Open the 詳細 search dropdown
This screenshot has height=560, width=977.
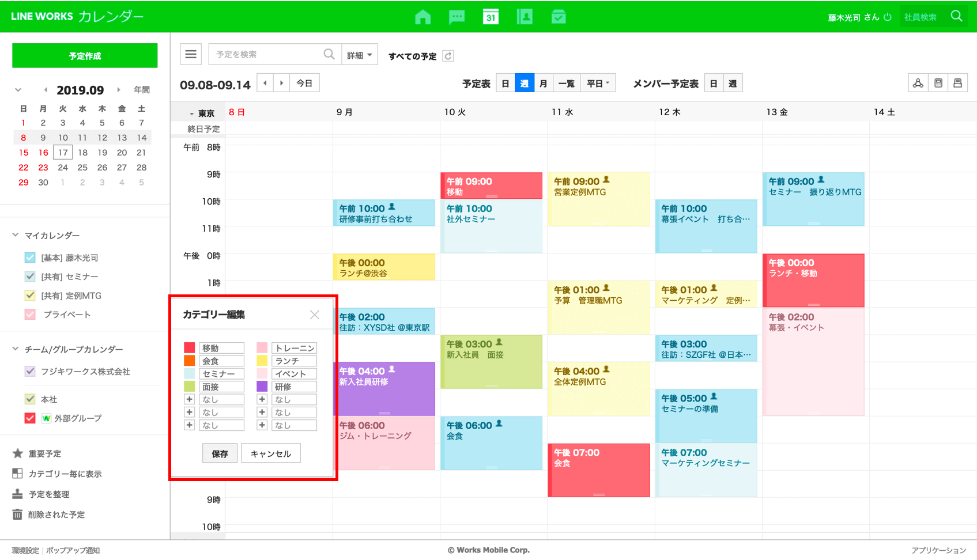[x=359, y=55]
